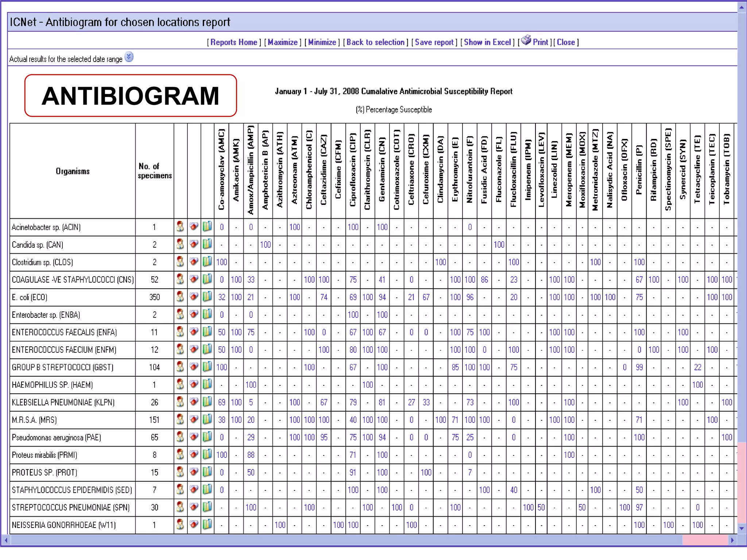
Task: Click STREPTOCOCCUS PNEUMONIAE Penicillin value 97
Action: [x=639, y=507]
